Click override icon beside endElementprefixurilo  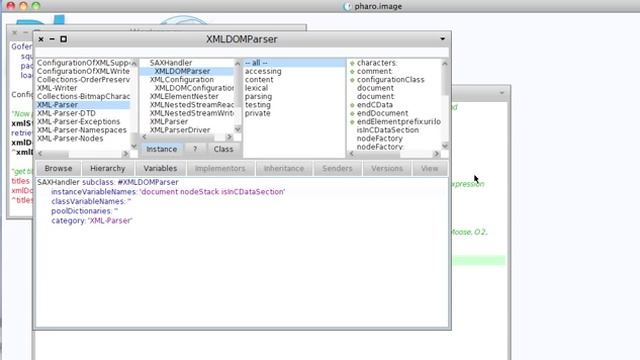352,122
